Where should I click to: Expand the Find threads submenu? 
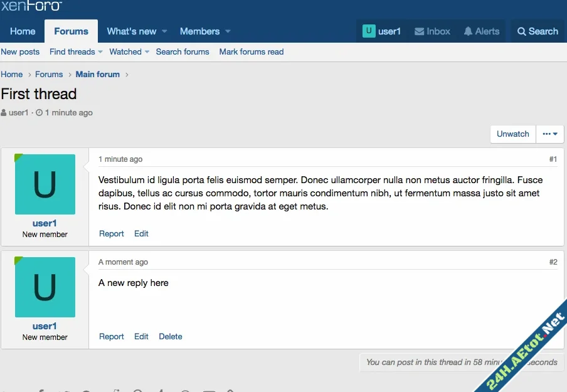tap(100, 52)
